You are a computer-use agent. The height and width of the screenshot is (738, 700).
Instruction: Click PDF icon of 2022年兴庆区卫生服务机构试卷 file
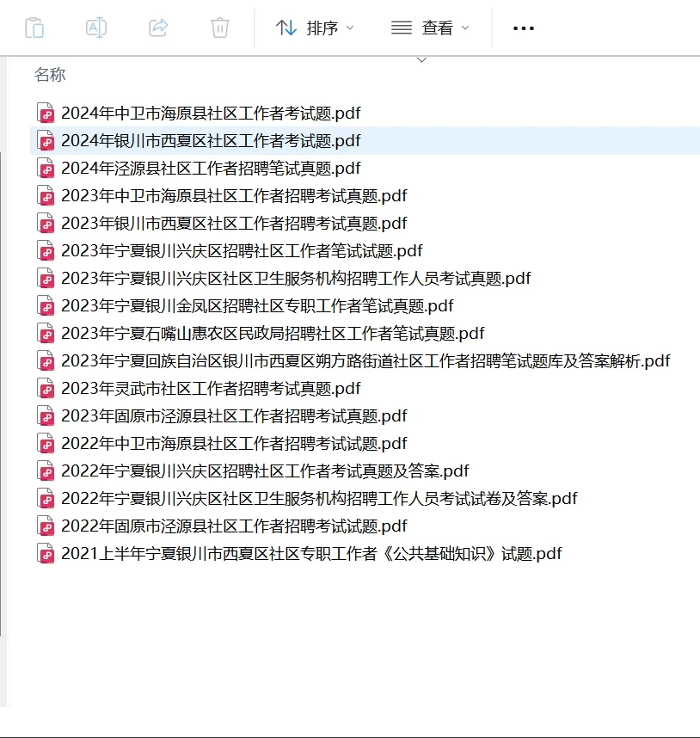(46, 498)
